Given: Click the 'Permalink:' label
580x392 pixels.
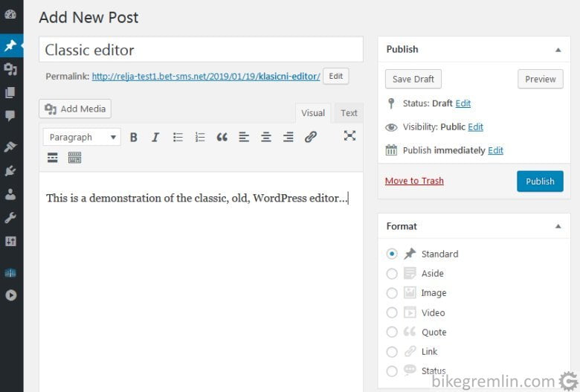Looking at the screenshot, I should click(68, 77).
